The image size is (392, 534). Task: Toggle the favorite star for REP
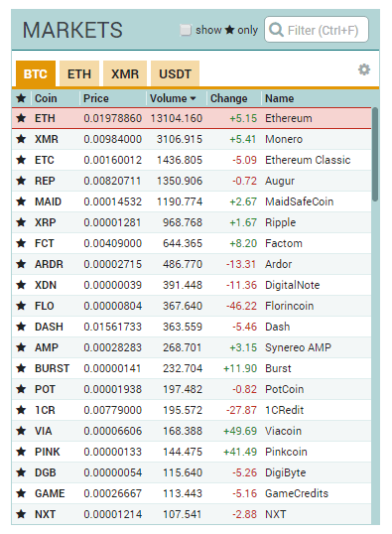(x=21, y=181)
